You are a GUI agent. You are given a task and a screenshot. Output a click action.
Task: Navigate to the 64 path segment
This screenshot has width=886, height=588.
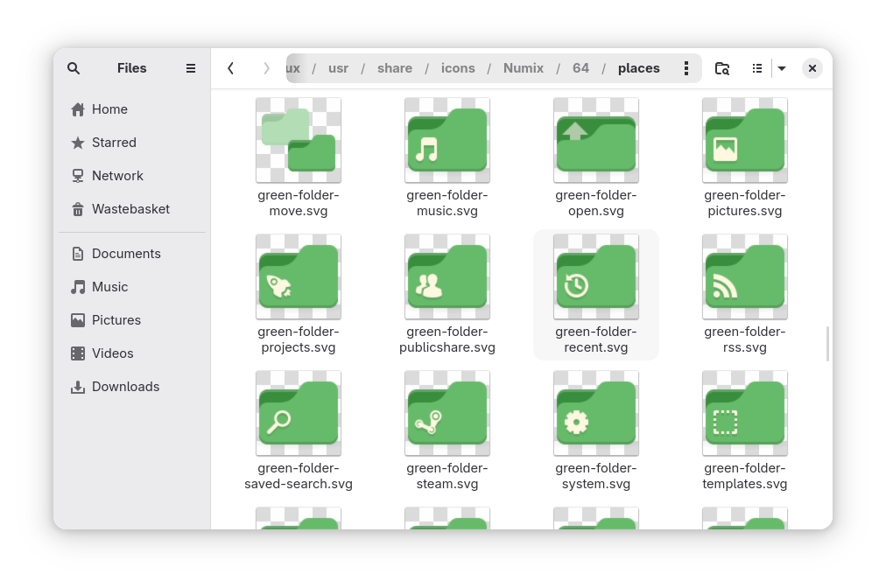[580, 68]
